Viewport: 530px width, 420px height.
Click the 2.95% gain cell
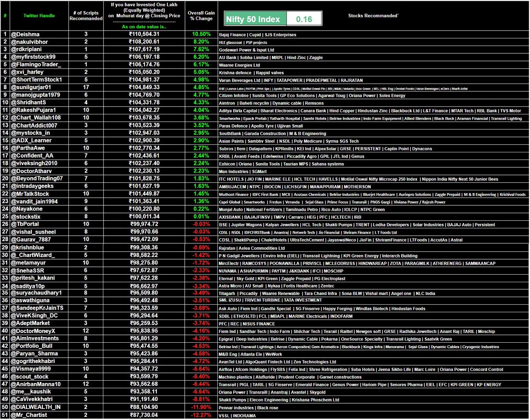point(201,133)
